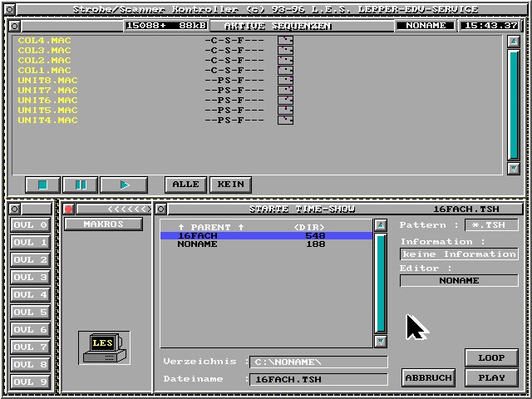
Task: Edit the Pattern *.TSH field
Action: tap(491, 225)
